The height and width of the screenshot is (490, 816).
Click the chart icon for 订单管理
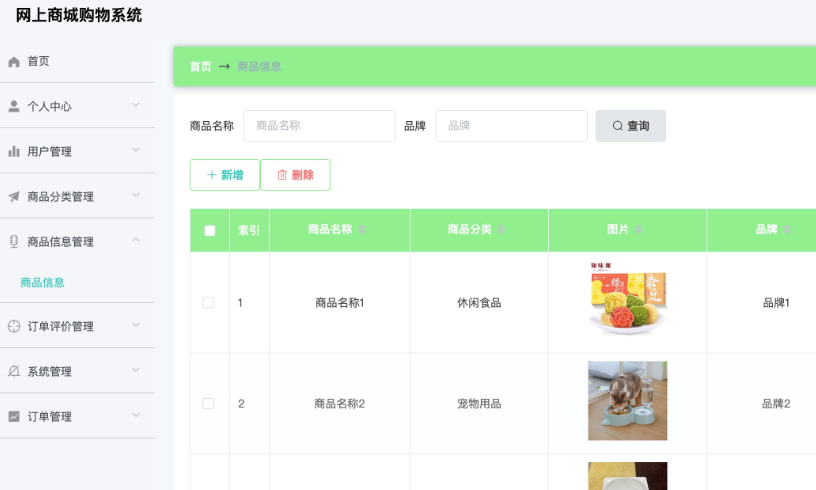(14, 417)
